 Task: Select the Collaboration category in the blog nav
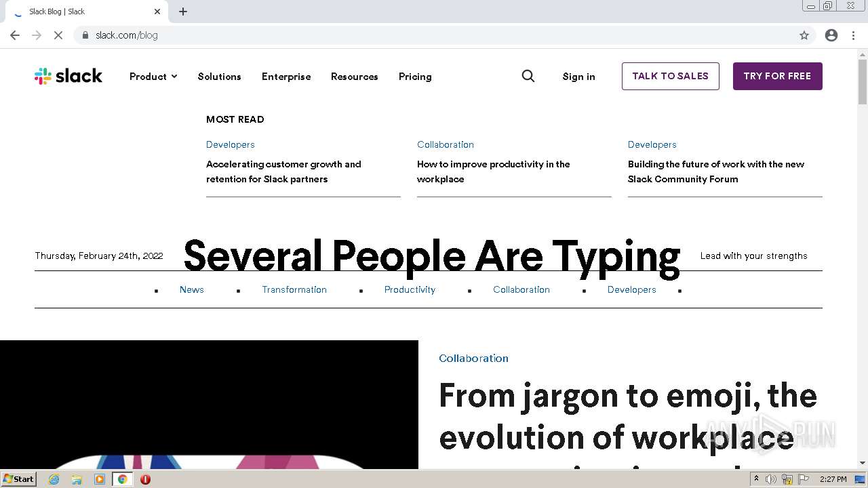tap(521, 289)
